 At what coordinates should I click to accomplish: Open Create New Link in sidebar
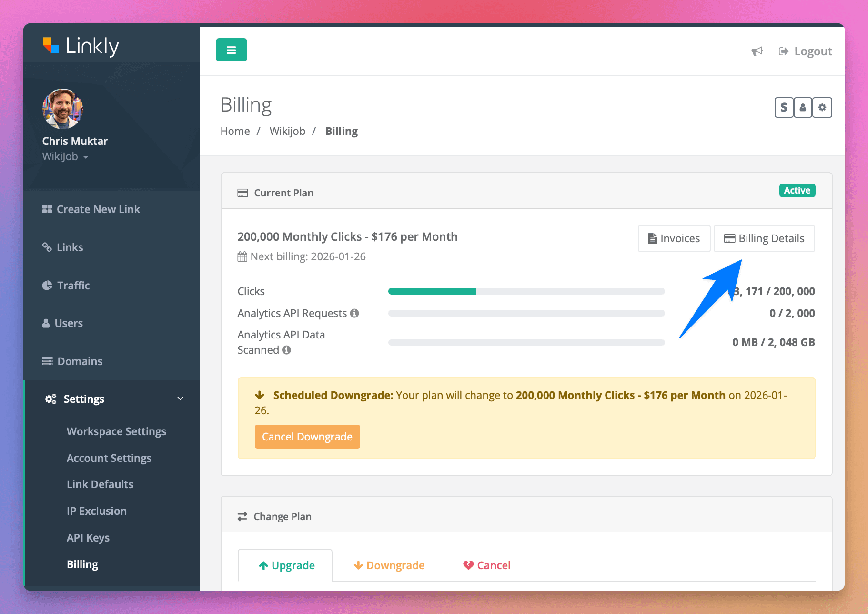click(98, 209)
